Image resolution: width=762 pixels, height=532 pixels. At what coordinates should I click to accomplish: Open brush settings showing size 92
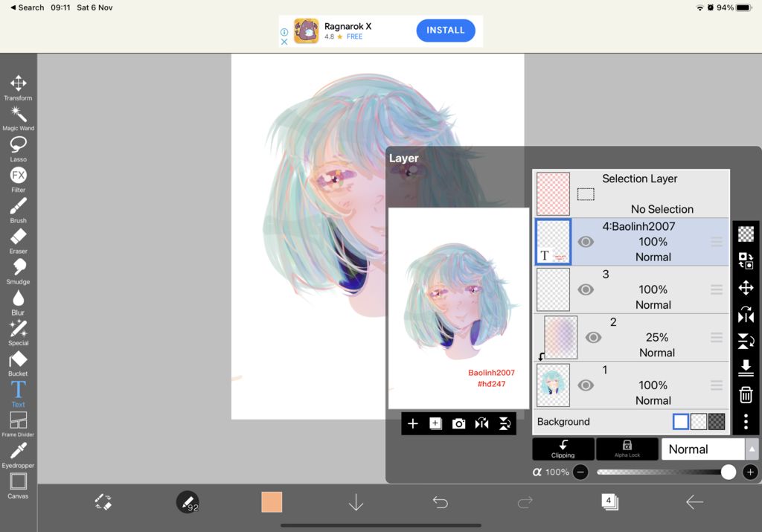point(188,502)
